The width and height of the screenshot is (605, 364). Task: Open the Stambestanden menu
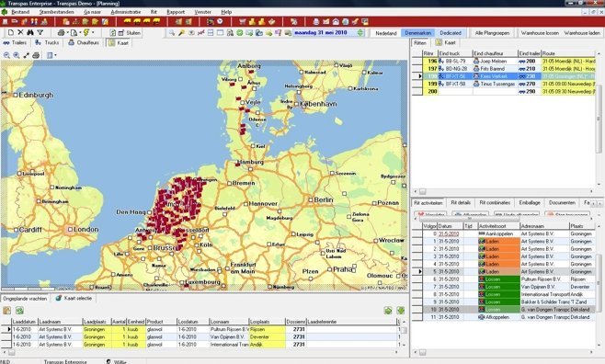pos(56,12)
